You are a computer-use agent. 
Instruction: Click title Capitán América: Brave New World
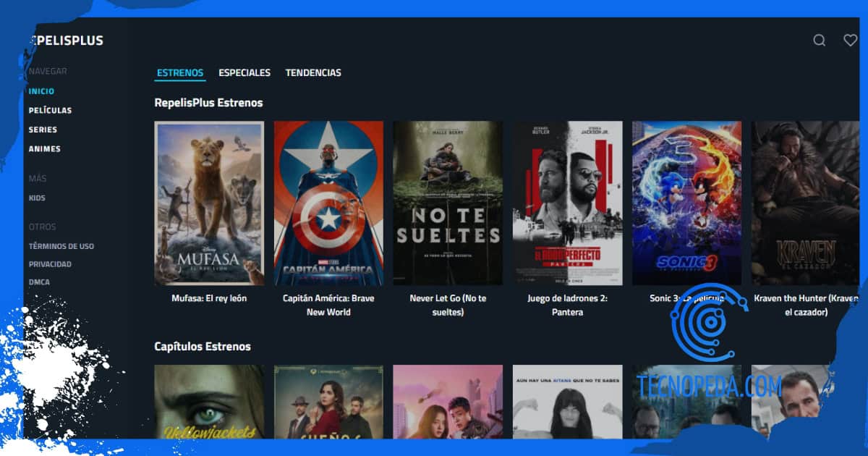pos(328,305)
